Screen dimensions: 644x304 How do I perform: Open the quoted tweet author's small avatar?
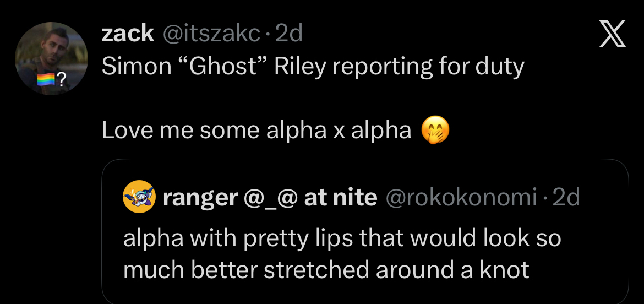pyautogui.click(x=139, y=197)
